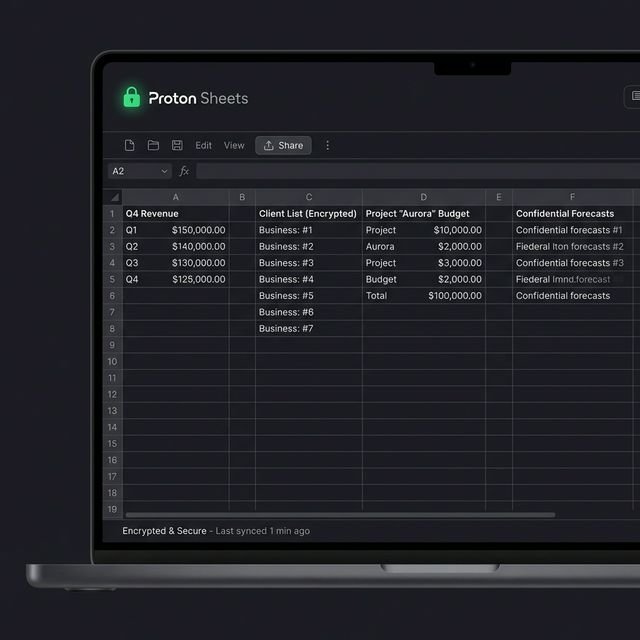
Task: Select row 9 header
Action: click(112, 345)
